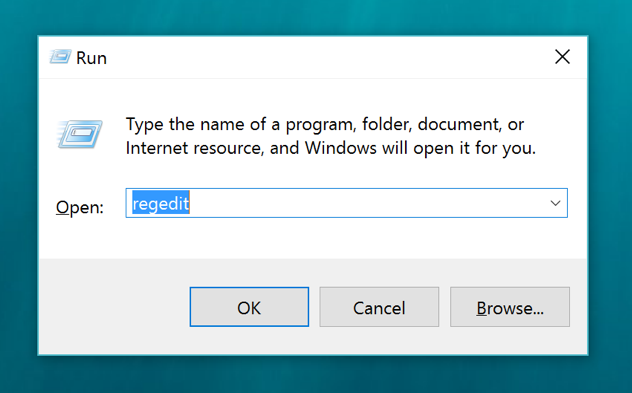632x393 pixels.
Task: Click the "Run" title text
Action: pos(91,58)
